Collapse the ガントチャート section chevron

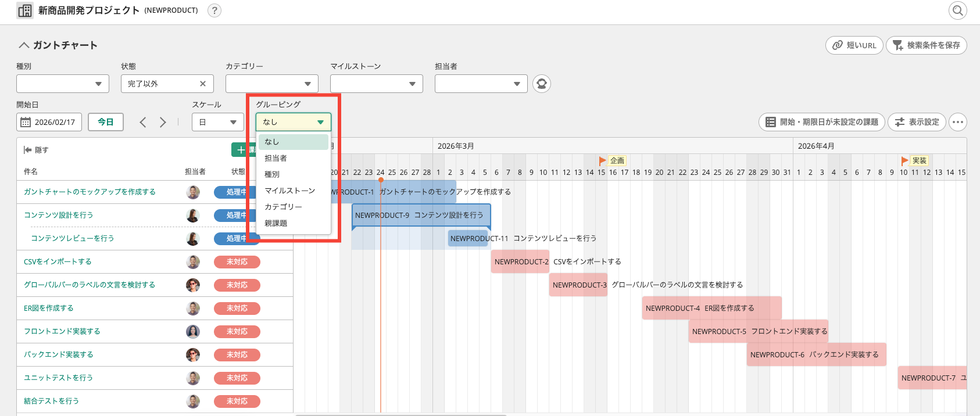pyautogui.click(x=24, y=45)
